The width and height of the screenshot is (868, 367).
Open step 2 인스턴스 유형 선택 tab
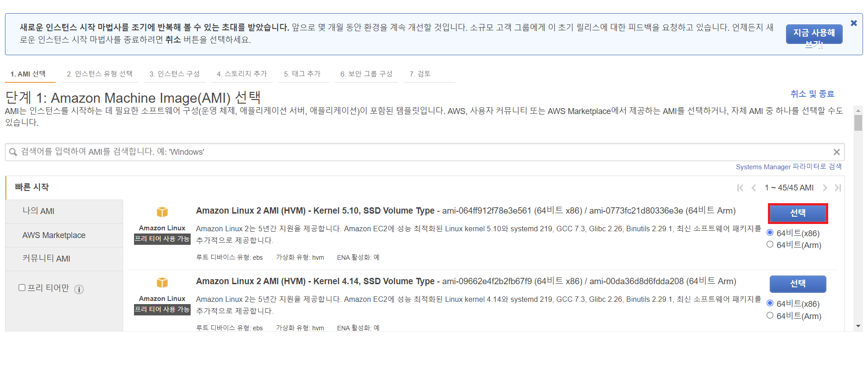[x=100, y=74]
